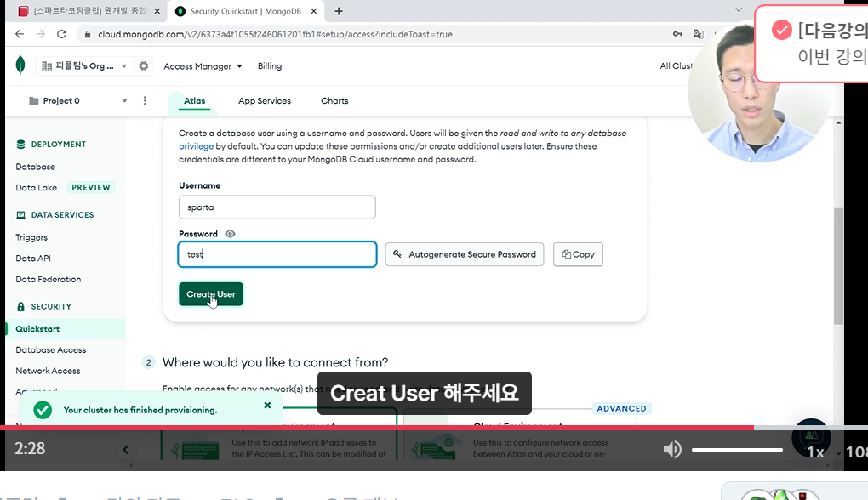
Task: Go forward in browser history
Action: point(40,34)
